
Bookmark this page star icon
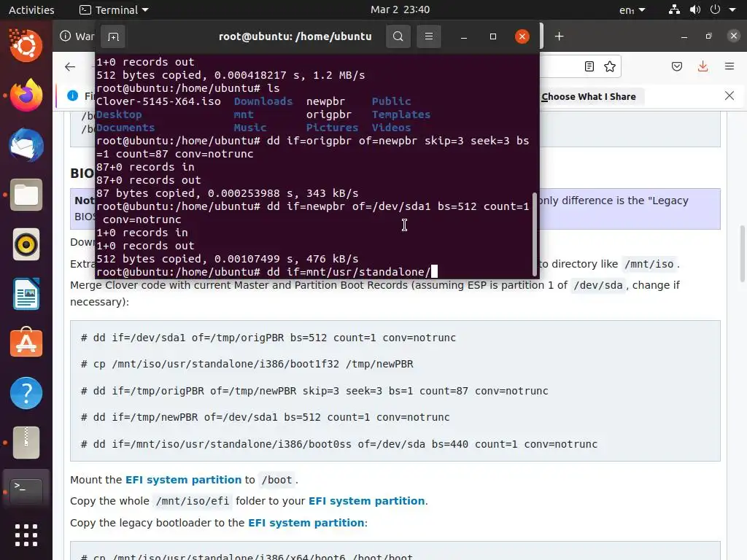pos(610,66)
